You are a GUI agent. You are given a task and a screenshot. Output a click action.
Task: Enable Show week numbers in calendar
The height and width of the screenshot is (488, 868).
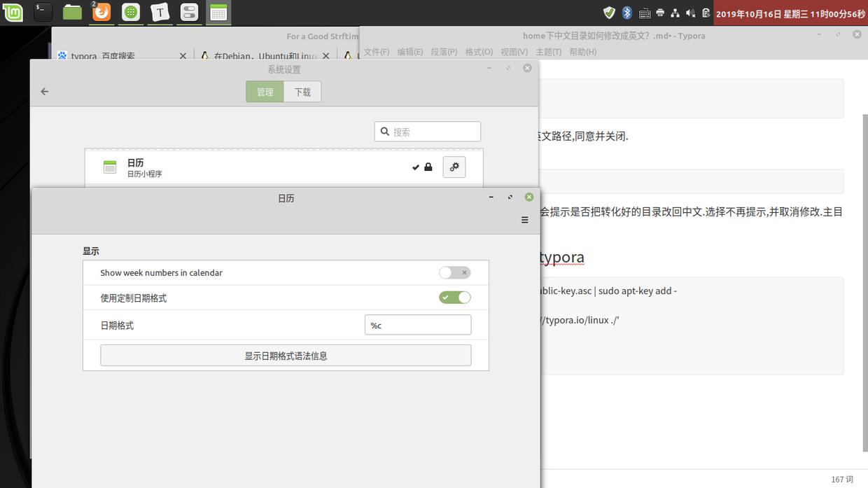454,272
